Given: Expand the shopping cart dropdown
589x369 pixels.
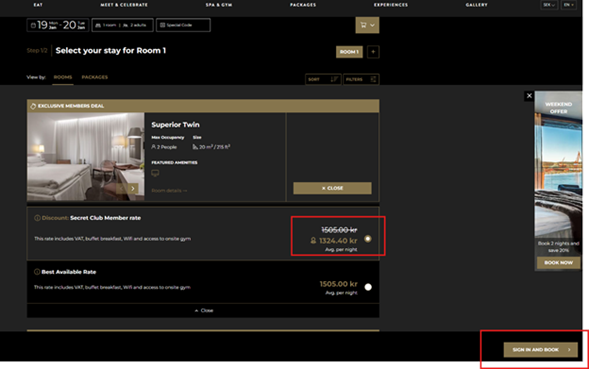Looking at the screenshot, I should point(367,25).
